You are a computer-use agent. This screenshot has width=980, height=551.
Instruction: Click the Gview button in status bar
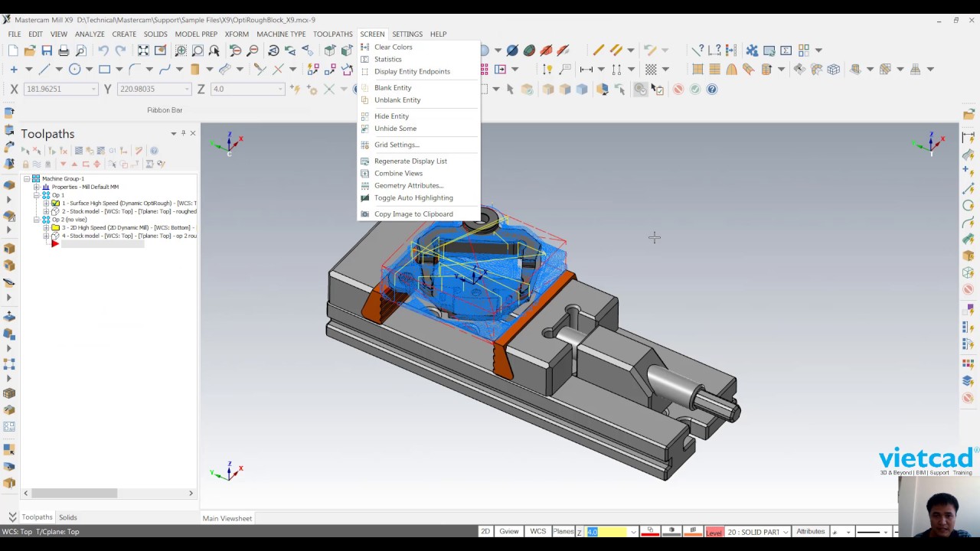[509, 531]
